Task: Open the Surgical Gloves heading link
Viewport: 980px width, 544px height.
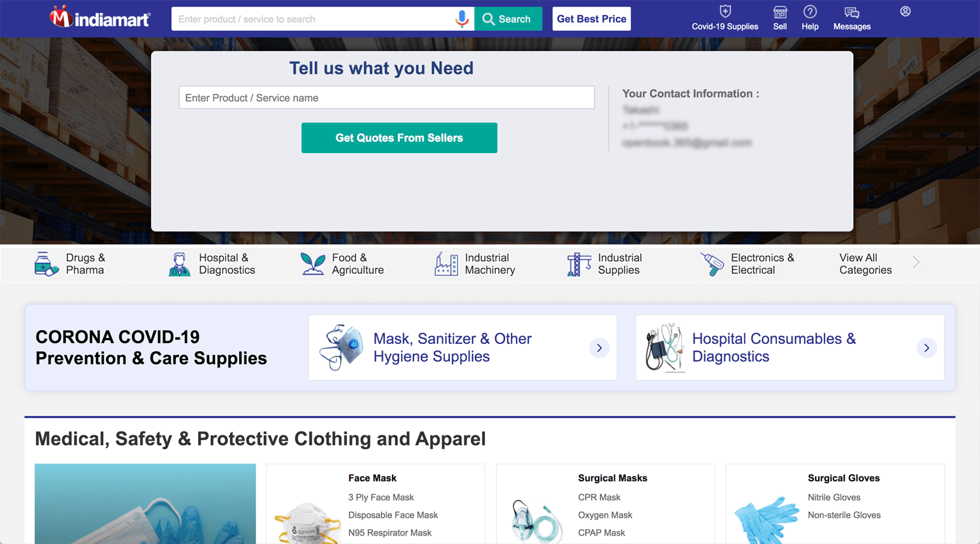Action: coord(844,478)
